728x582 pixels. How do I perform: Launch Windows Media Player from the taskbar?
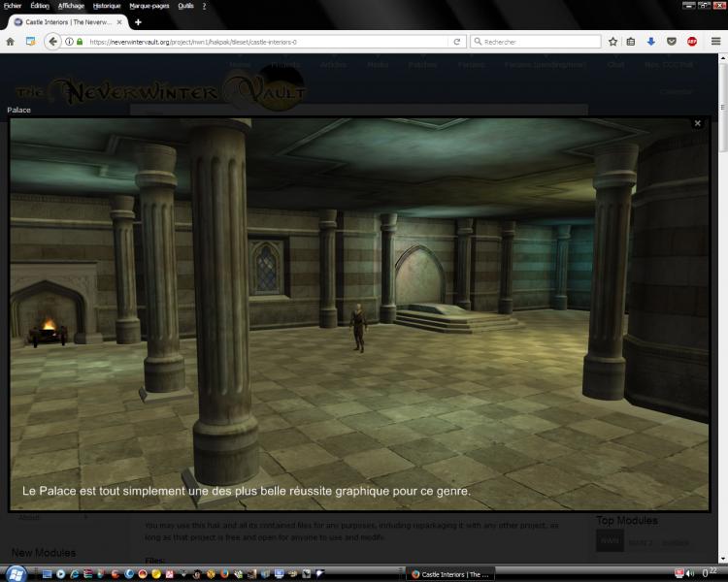pyautogui.click(x=60, y=574)
